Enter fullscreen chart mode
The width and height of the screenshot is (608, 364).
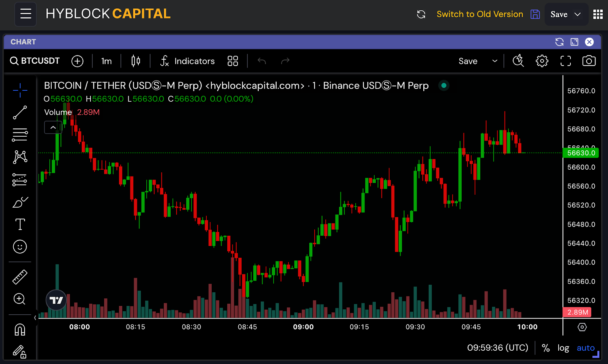pos(566,61)
